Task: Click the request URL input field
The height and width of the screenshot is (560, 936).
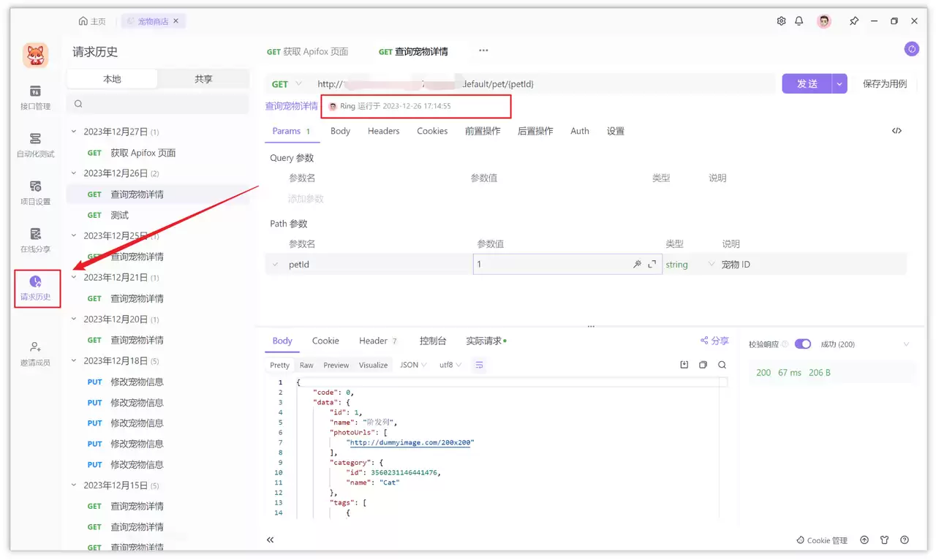Action: coord(543,84)
